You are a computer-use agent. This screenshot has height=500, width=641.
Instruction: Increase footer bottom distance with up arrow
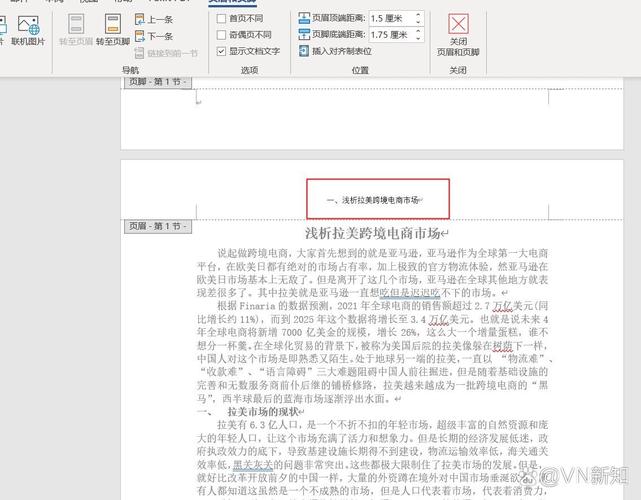418,31
